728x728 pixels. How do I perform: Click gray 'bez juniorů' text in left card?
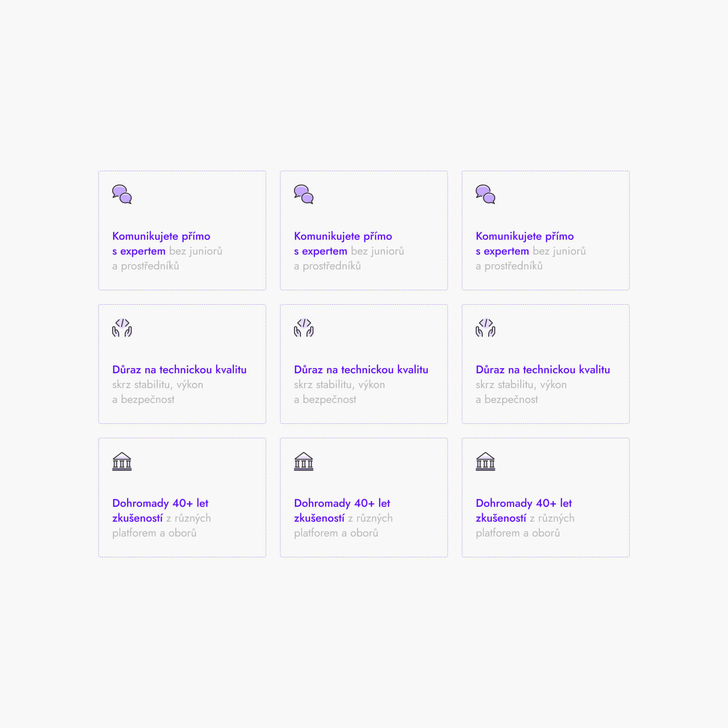tap(196, 251)
